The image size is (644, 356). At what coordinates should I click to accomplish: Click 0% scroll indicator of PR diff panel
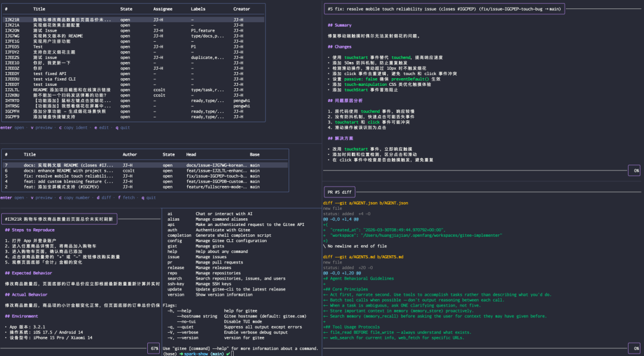click(634, 348)
